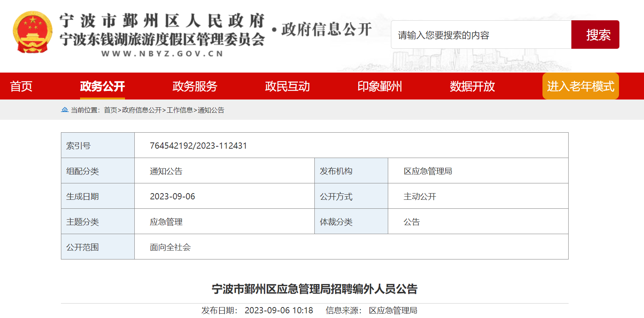Viewport: 644px width, 318px height.
Task: Open the 政民互动 navigation tab
Action: pyautogui.click(x=287, y=86)
